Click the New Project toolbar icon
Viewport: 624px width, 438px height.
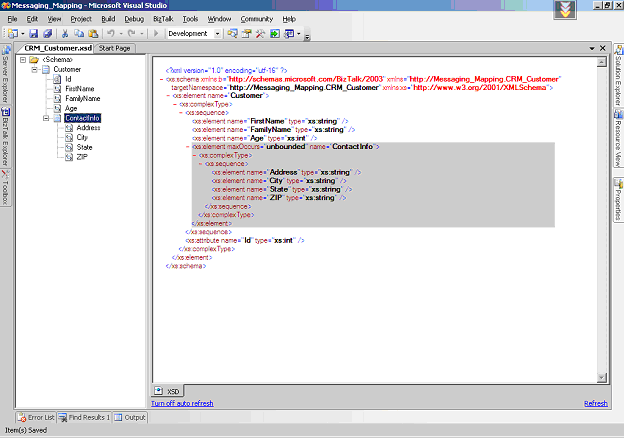[13, 34]
